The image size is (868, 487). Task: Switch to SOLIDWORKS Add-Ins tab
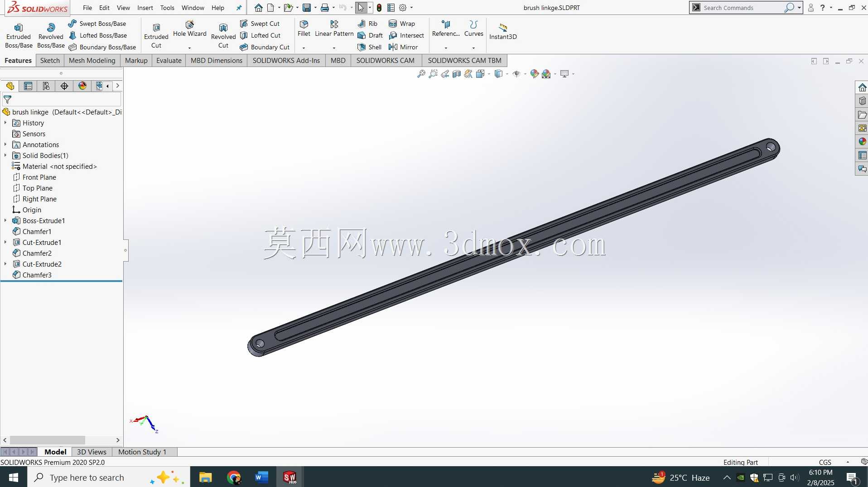point(286,61)
